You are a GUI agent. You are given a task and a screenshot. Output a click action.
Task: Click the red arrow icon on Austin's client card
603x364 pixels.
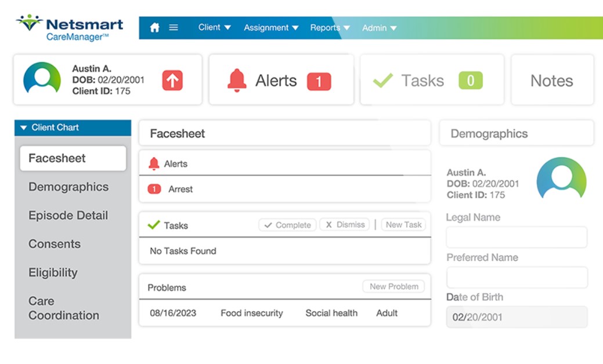[x=173, y=80]
